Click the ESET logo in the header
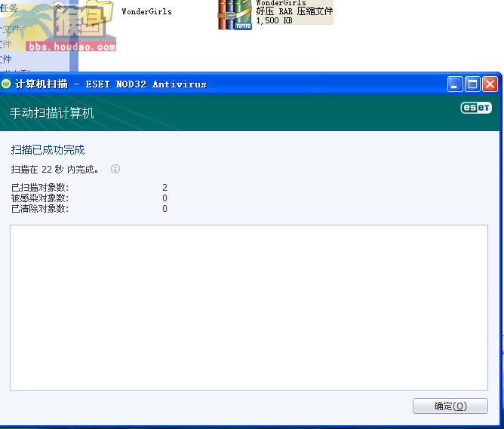 (x=476, y=108)
